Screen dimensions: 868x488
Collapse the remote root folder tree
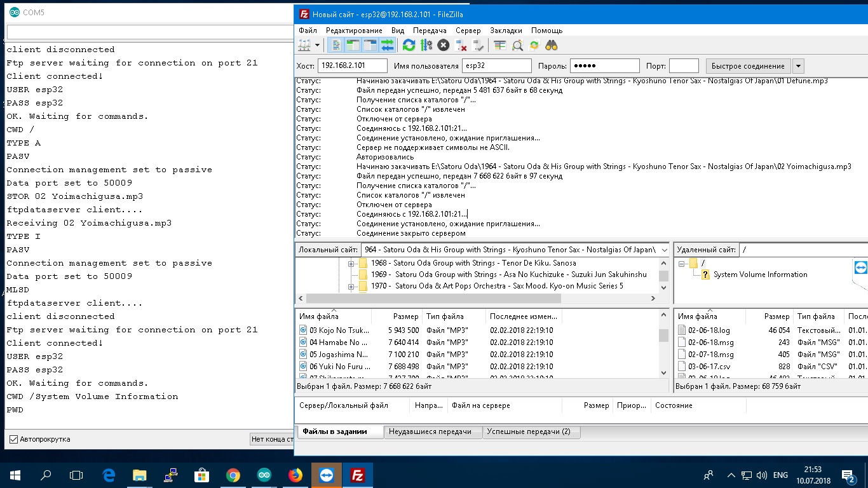(x=682, y=263)
